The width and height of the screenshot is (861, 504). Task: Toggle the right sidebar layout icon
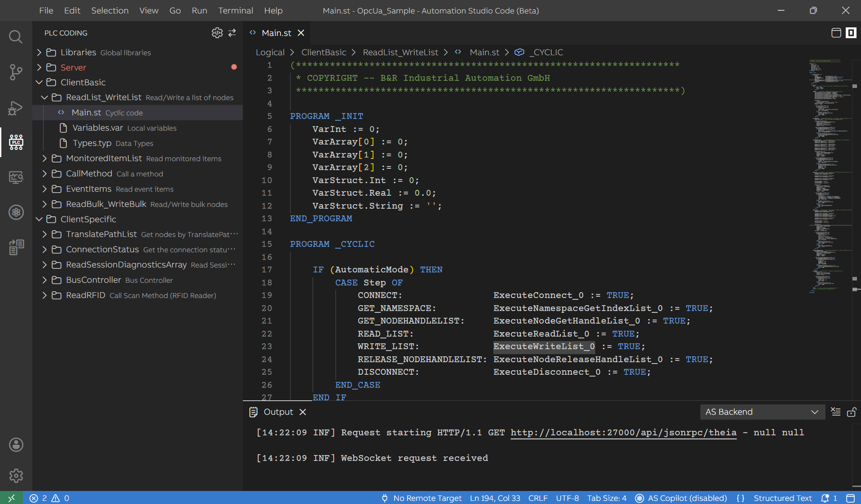[851, 33]
